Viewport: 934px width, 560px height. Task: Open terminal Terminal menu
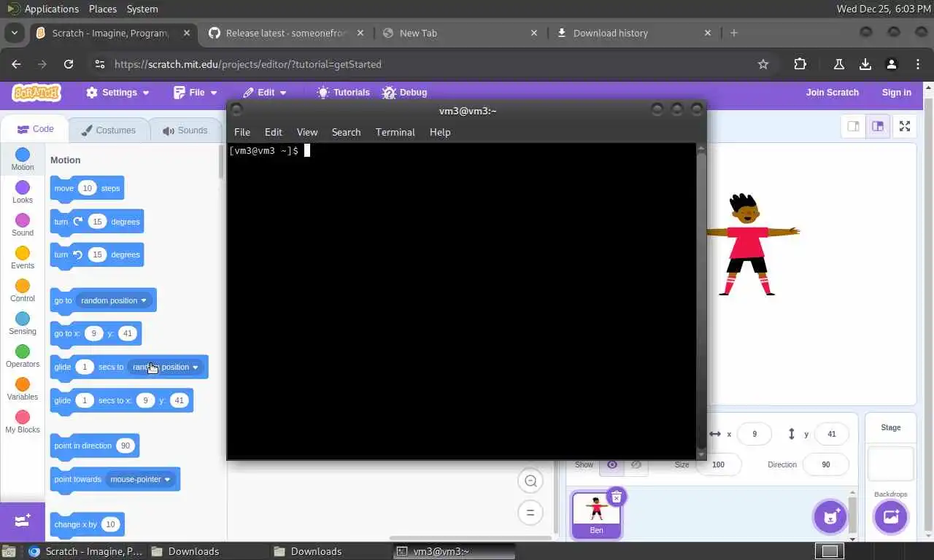395,132
